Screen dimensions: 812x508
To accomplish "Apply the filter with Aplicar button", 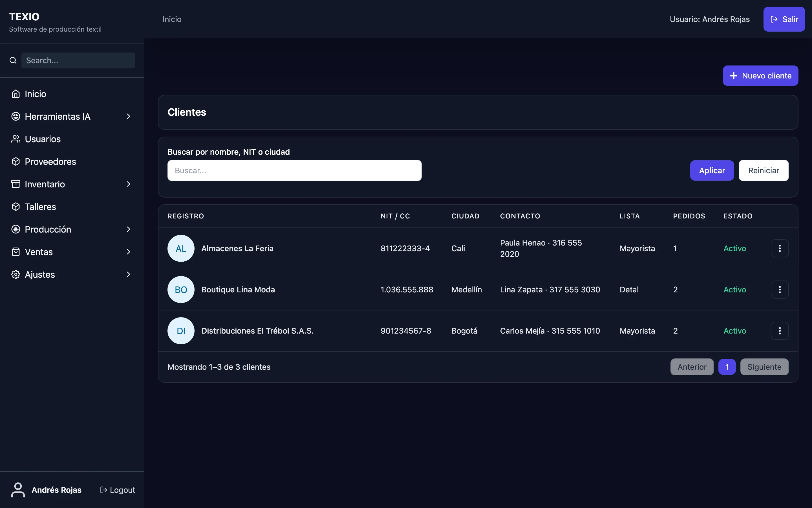I will coord(712,170).
